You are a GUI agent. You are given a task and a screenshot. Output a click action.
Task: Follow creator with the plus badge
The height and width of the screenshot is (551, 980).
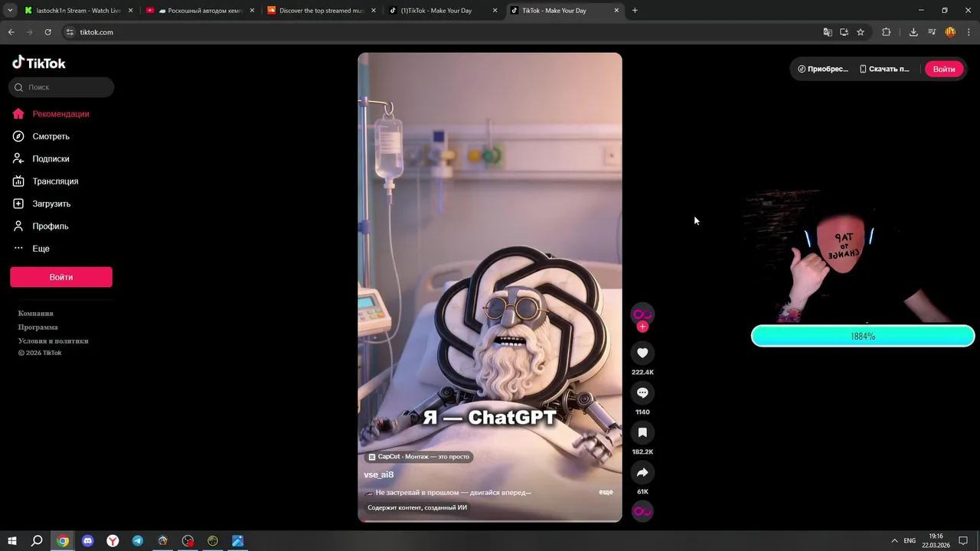click(x=642, y=327)
